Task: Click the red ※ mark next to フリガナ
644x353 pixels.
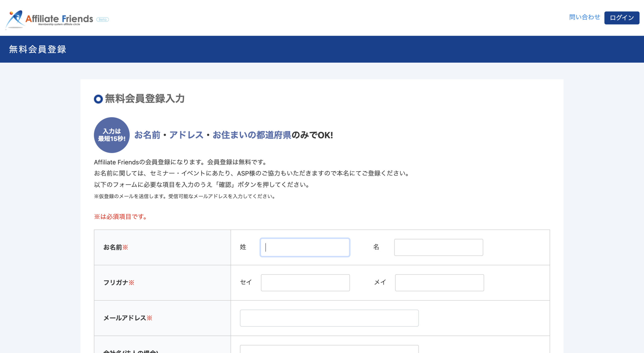Action: (132, 283)
